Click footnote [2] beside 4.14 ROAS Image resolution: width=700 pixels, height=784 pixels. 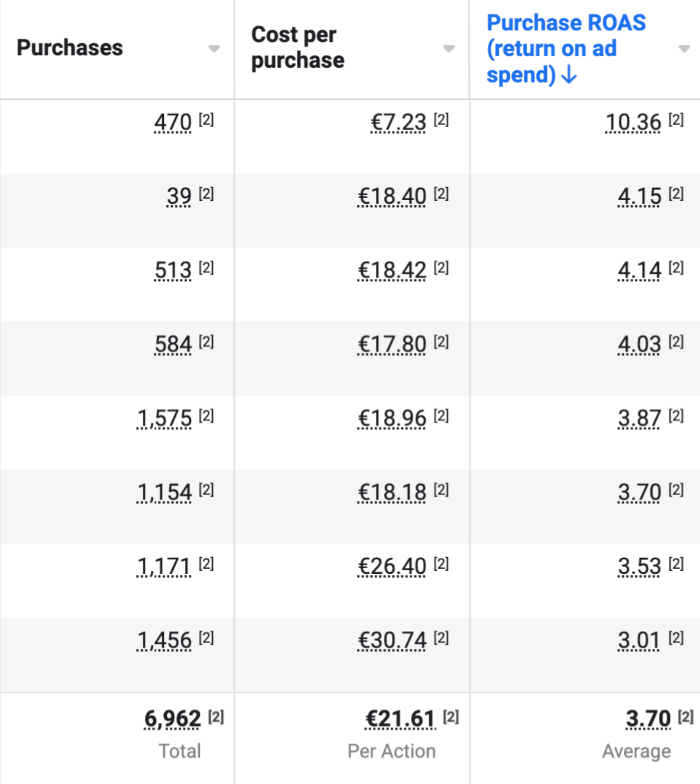[676, 268]
